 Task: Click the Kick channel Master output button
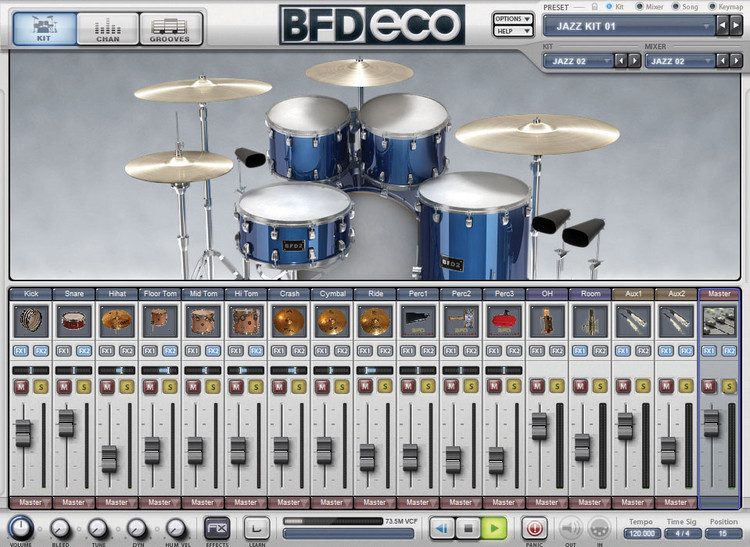pyautogui.click(x=31, y=503)
